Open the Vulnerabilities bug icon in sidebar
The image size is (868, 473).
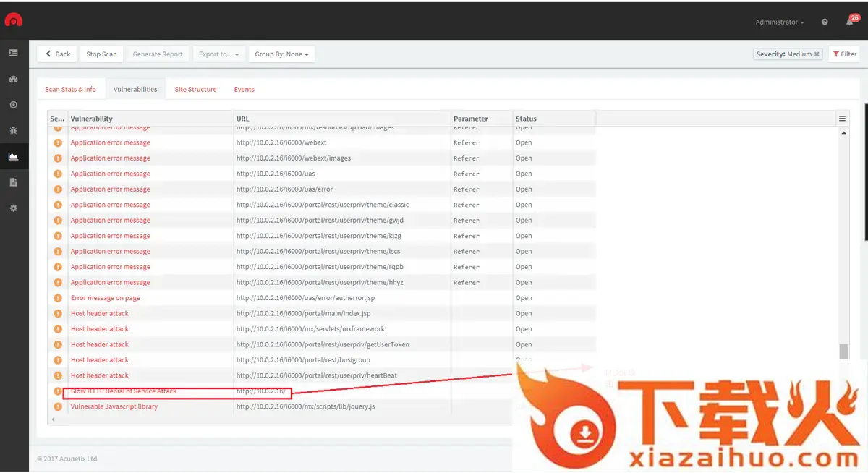click(13, 131)
